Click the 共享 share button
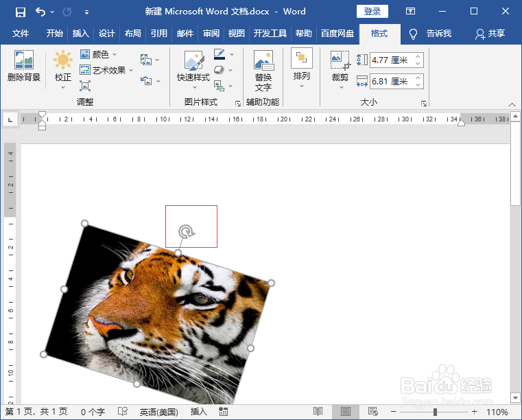The width and height of the screenshot is (522, 420). coord(490,34)
